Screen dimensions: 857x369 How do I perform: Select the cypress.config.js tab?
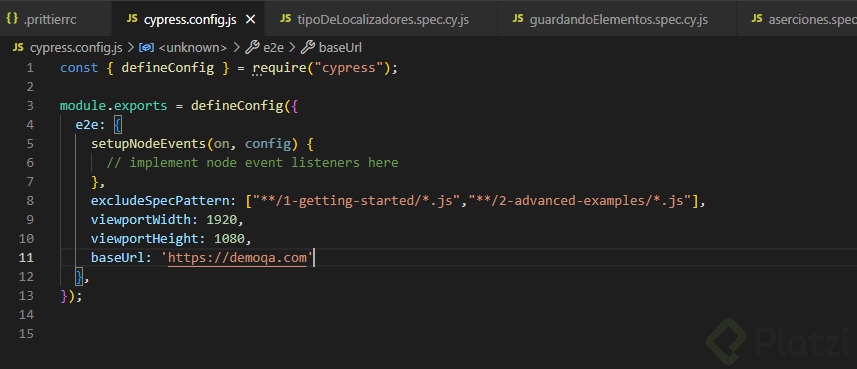click(187, 19)
